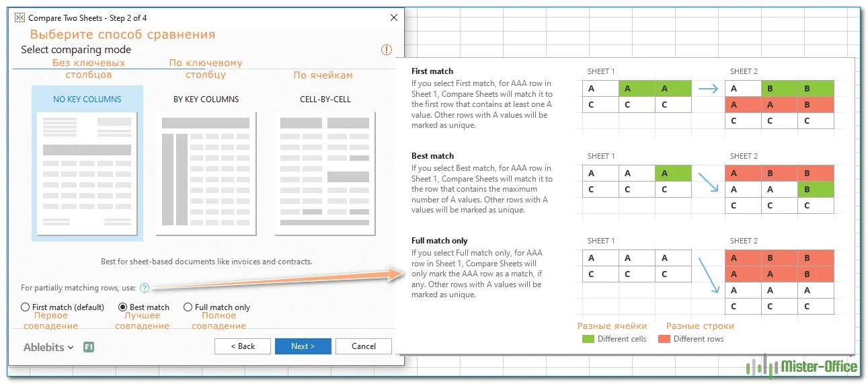Click the F1 help icon

[x=88, y=347]
